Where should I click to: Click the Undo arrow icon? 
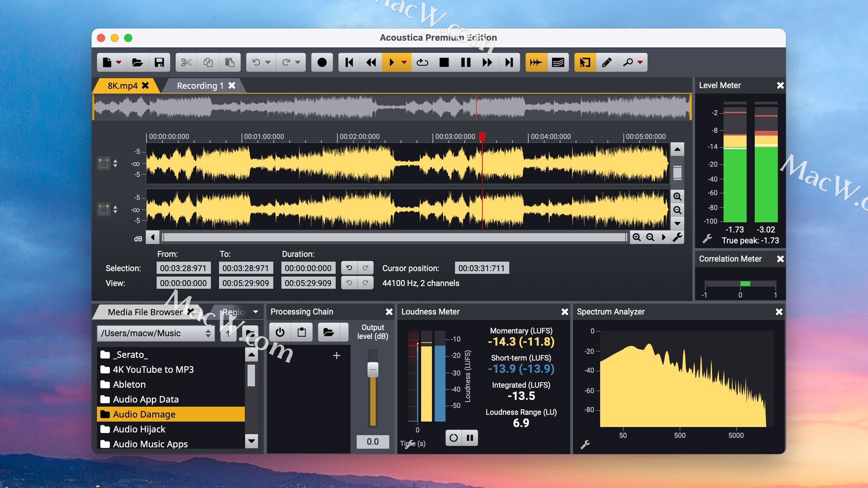tap(256, 62)
